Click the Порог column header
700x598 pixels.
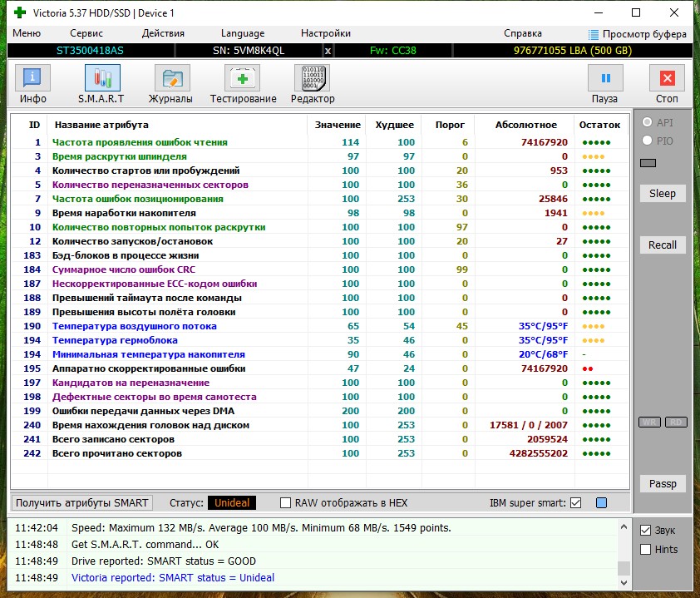coord(450,125)
